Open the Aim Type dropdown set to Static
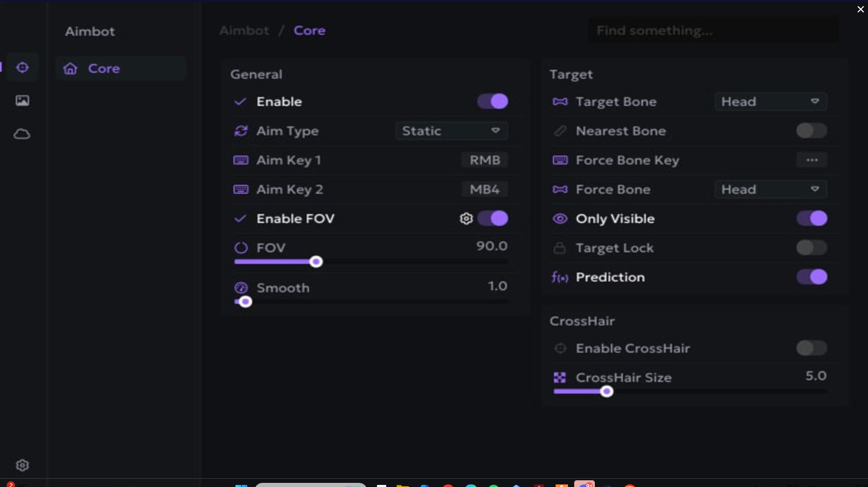 (x=451, y=131)
